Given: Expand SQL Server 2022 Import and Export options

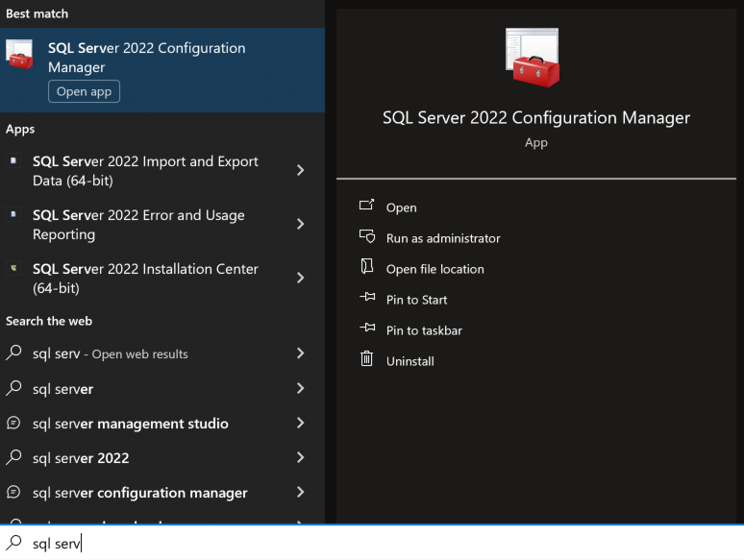Looking at the screenshot, I should [x=300, y=170].
